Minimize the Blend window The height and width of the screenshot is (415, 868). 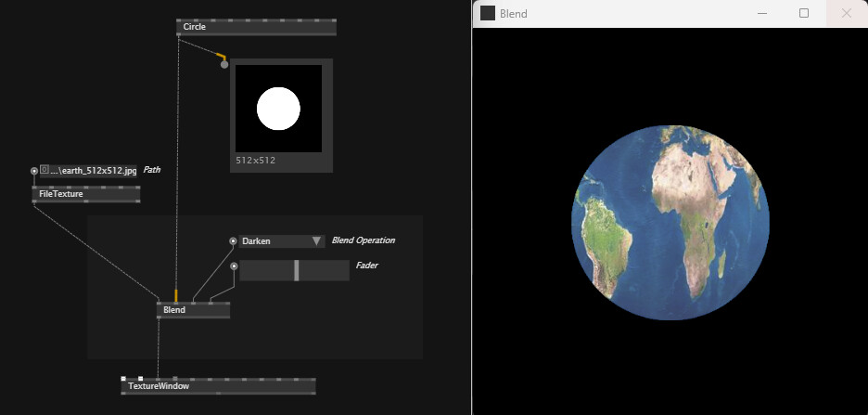pos(762,13)
